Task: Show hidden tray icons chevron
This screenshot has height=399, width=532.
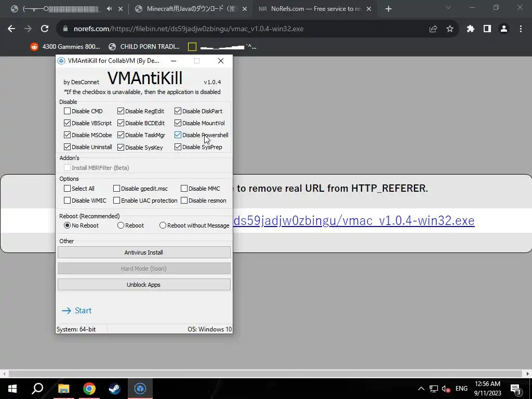Action: tap(421, 389)
